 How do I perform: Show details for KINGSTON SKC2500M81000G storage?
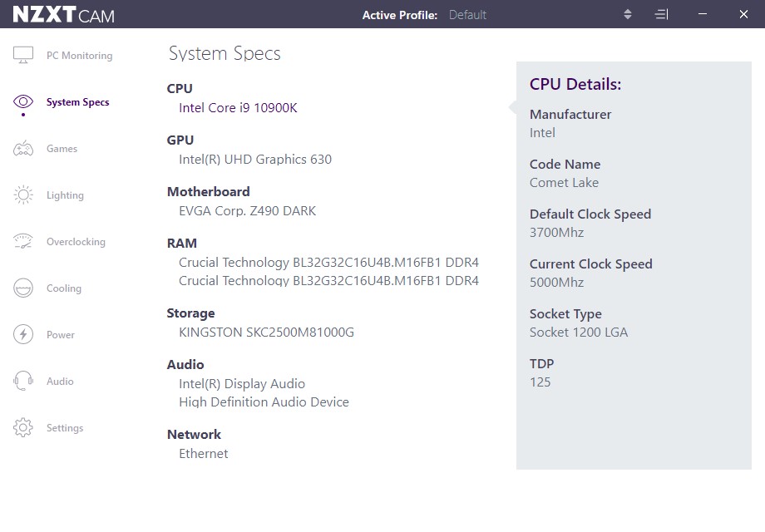[x=266, y=332]
